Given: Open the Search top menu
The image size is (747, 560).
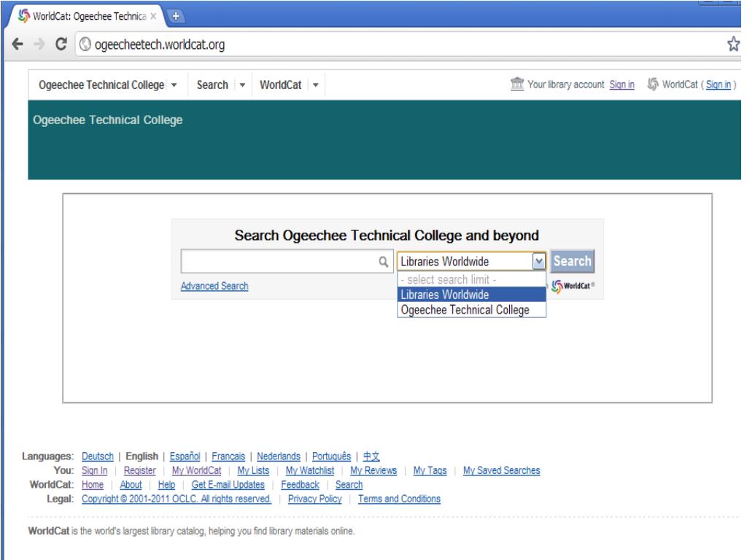Looking at the screenshot, I should point(212,85).
